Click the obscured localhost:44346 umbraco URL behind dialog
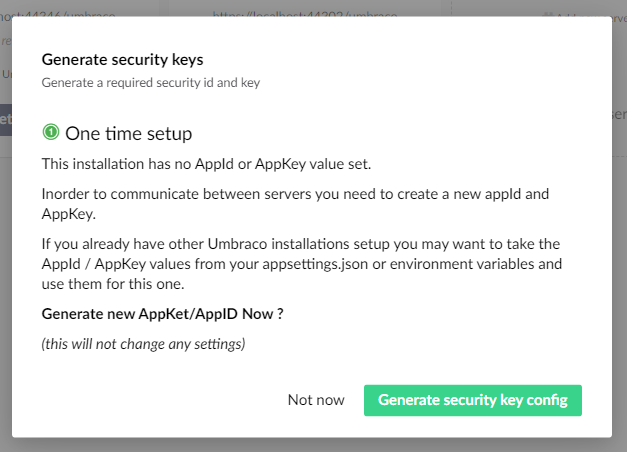 pyautogui.click(x=58, y=14)
